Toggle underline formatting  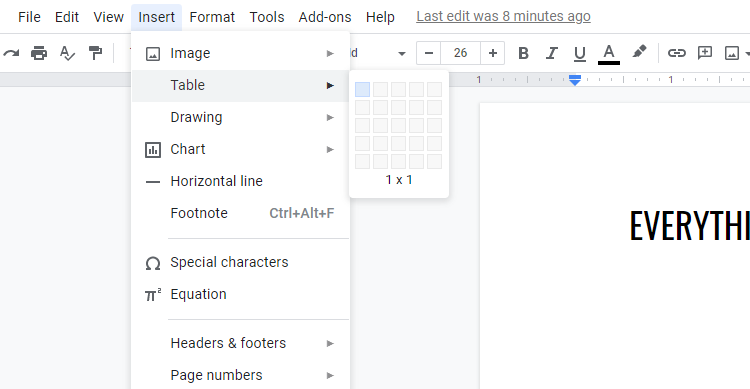(x=580, y=54)
